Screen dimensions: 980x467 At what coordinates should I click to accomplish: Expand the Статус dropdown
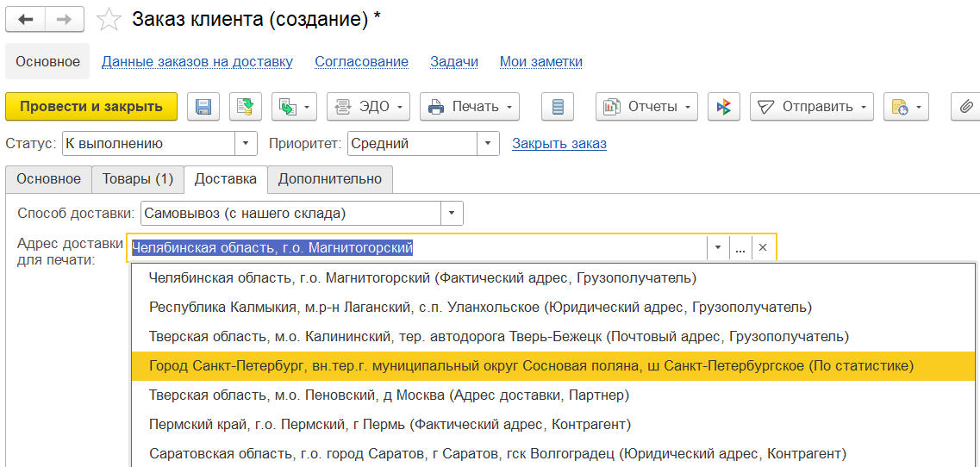coord(247,144)
